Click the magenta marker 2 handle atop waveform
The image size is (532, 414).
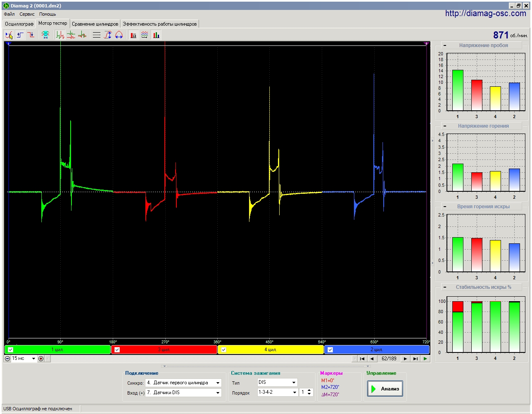pos(426,43)
